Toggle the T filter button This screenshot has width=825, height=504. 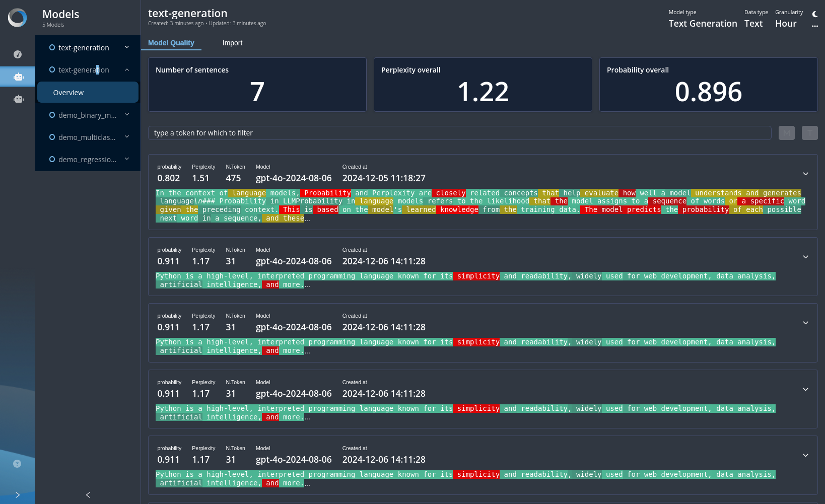(x=810, y=133)
